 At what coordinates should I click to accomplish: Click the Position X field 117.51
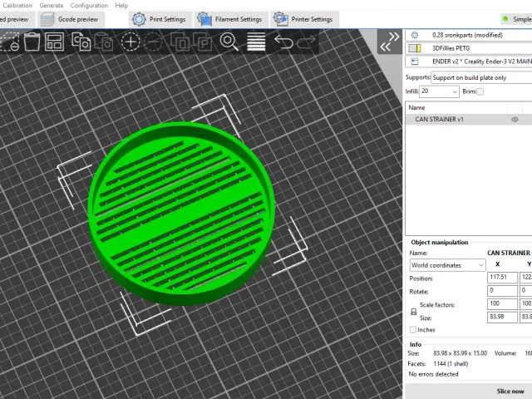click(x=502, y=277)
